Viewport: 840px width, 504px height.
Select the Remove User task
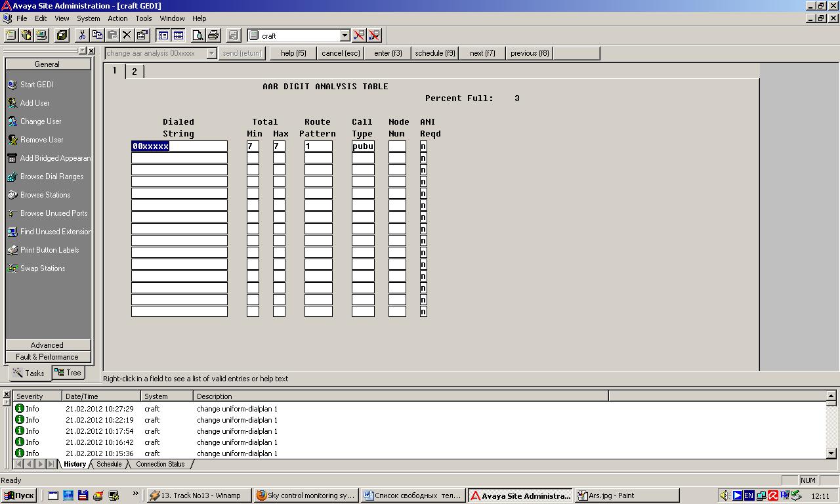[41, 140]
